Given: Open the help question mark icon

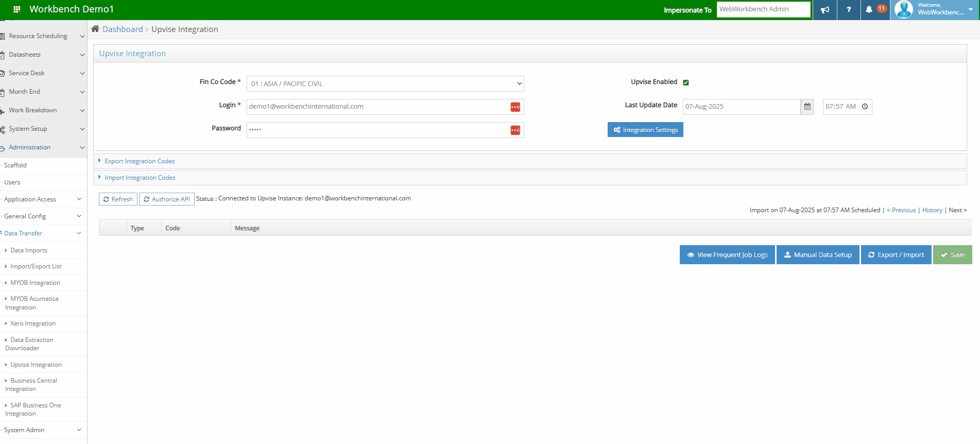Looking at the screenshot, I should (849, 10).
